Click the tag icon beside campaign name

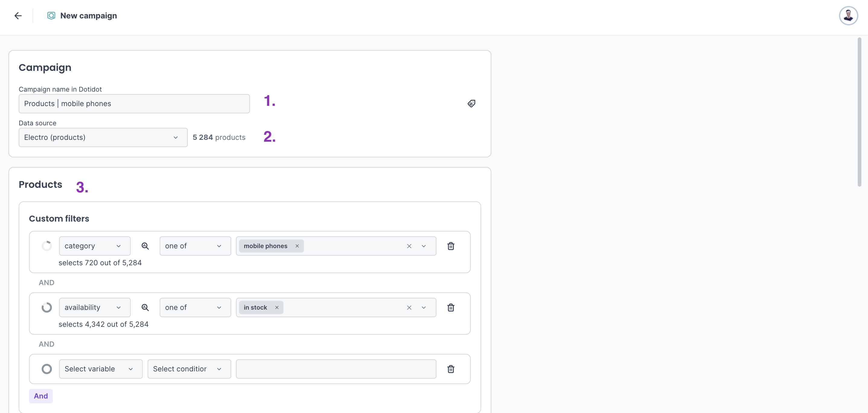click(x=471, y=104)
